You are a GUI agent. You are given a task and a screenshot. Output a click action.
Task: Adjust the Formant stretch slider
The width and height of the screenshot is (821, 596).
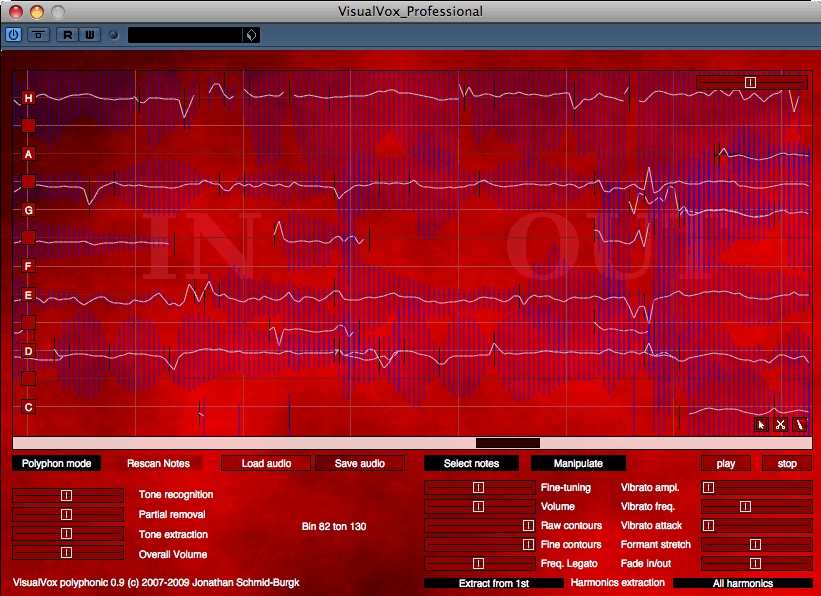pyautogui.click(x=757, y=545)
